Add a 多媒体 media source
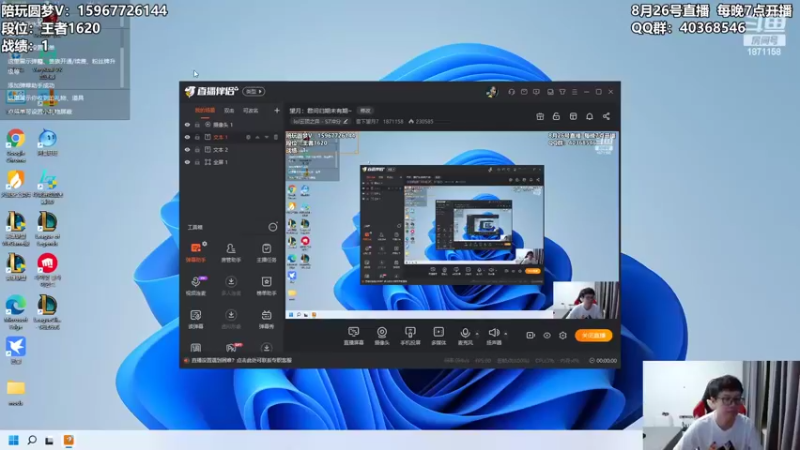The height and width of the screenshot is (450, 800). pos(438,336)
